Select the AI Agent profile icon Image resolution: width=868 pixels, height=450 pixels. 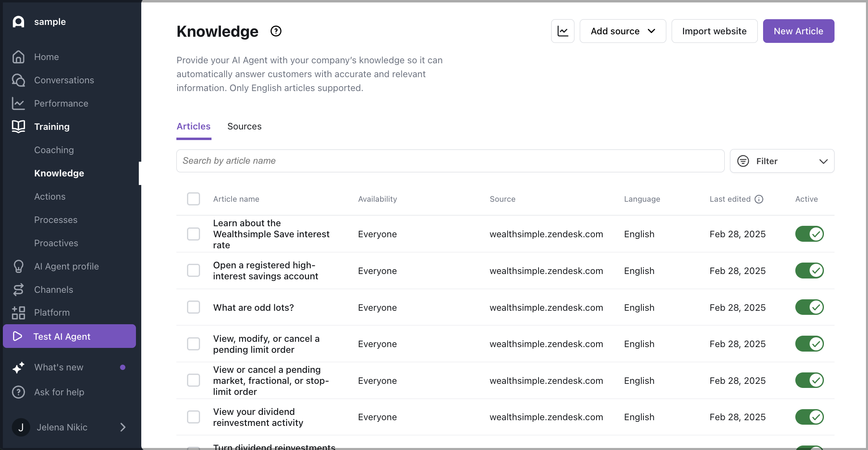click(x=18, y=266)
